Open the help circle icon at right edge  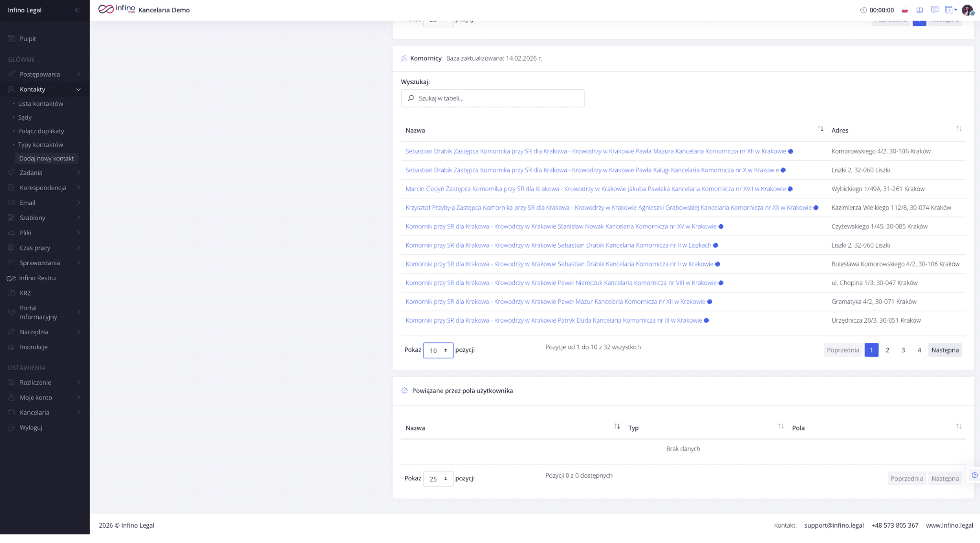coord(975,475)
